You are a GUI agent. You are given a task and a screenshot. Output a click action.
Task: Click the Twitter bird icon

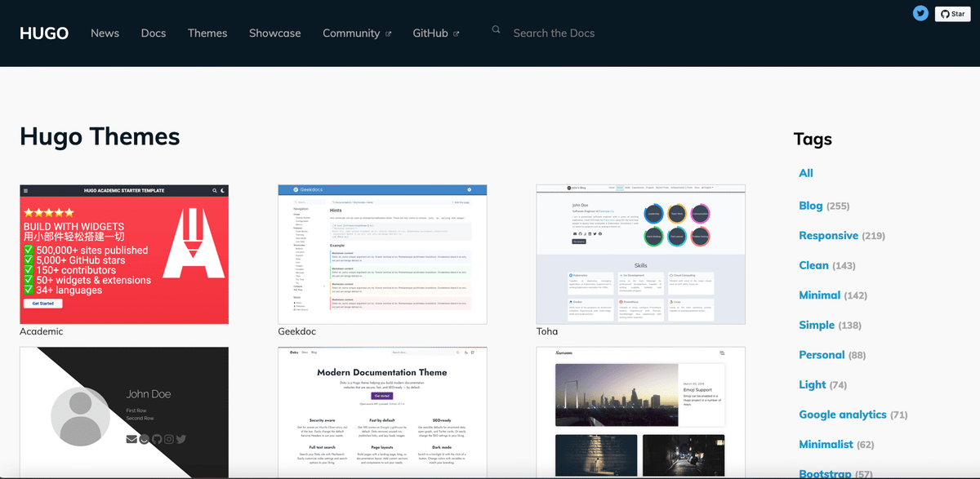(x=921, y=13)
